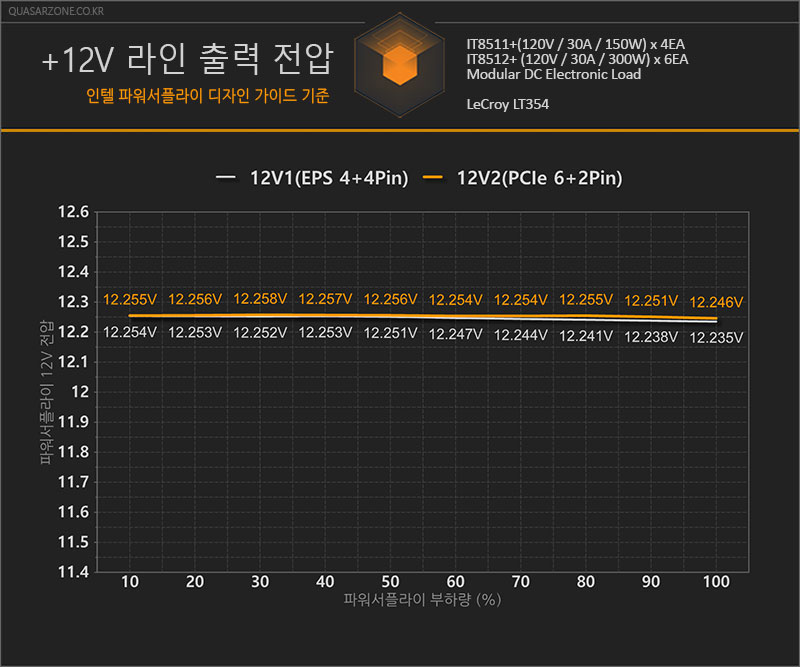The width and height of the screenshot is (800, 667).
Task: Click the 12.254V white label at 10%
Action: tap(130, 332)
